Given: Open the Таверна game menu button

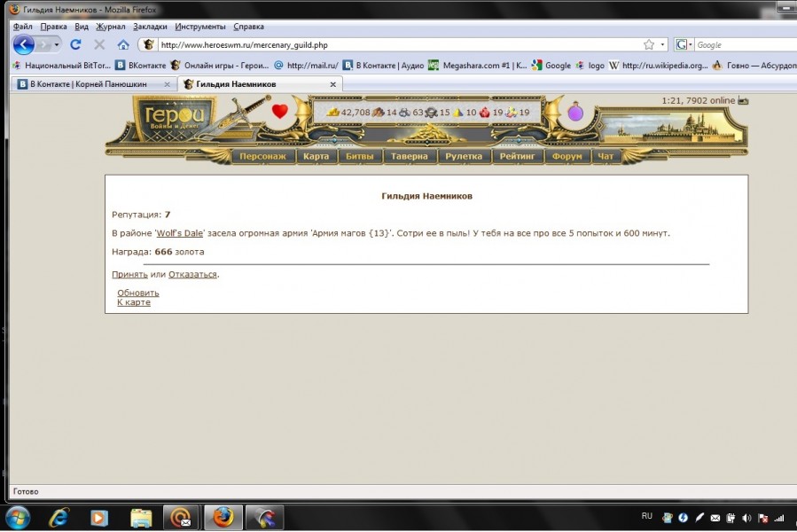Looking at the screenshot, I should [x=410, y=156].
